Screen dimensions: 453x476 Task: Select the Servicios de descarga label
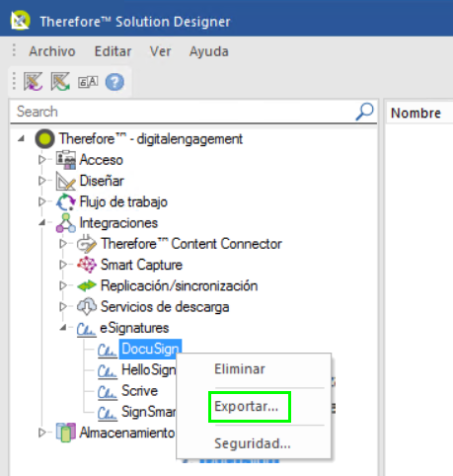[165, 307]
